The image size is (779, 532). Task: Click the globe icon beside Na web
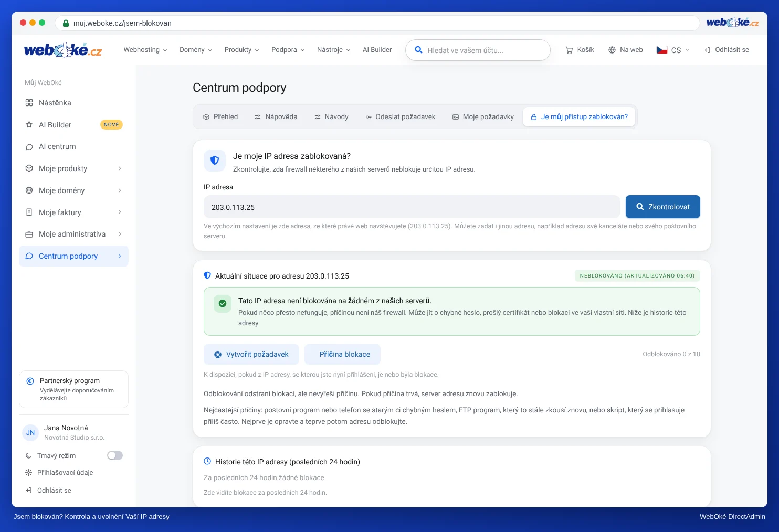pyautogui.click(x=612, y=50)
